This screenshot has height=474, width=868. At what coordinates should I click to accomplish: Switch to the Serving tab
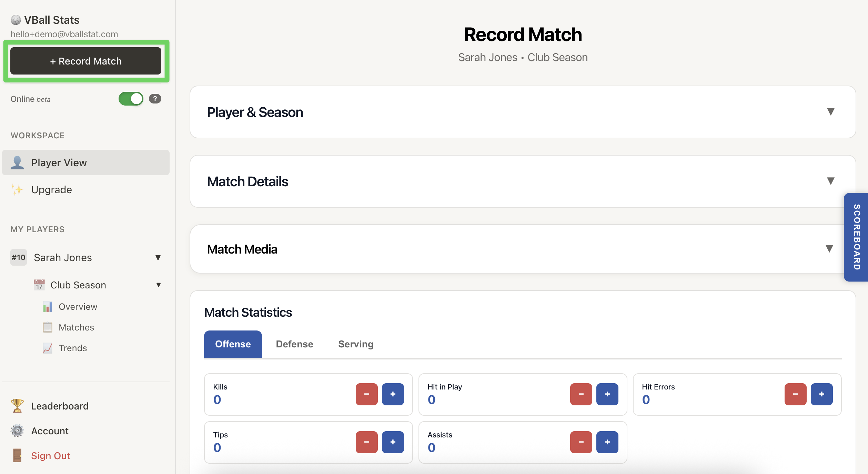pos(355,344)
